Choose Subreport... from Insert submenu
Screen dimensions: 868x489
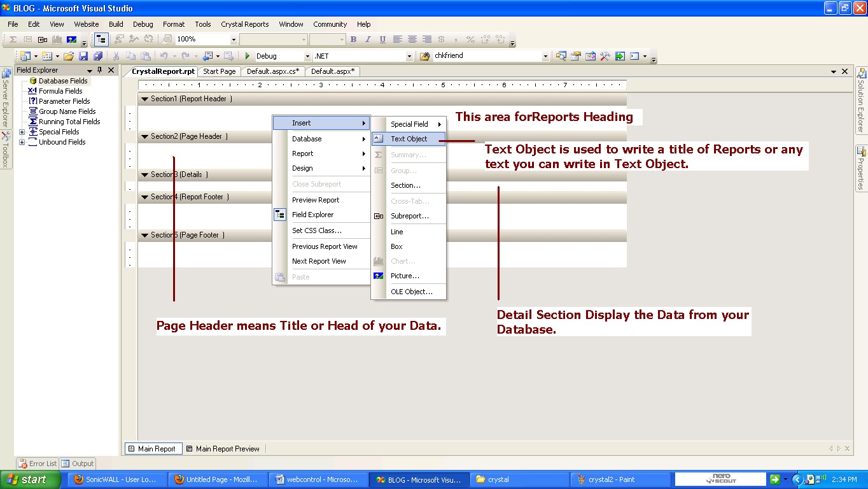click(409, 216)
